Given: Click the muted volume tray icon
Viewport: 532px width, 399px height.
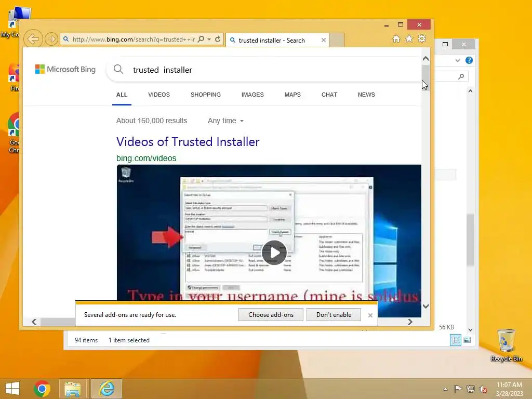Looking at the screenshot, I should pyautogui.click(x=483, y=389).
